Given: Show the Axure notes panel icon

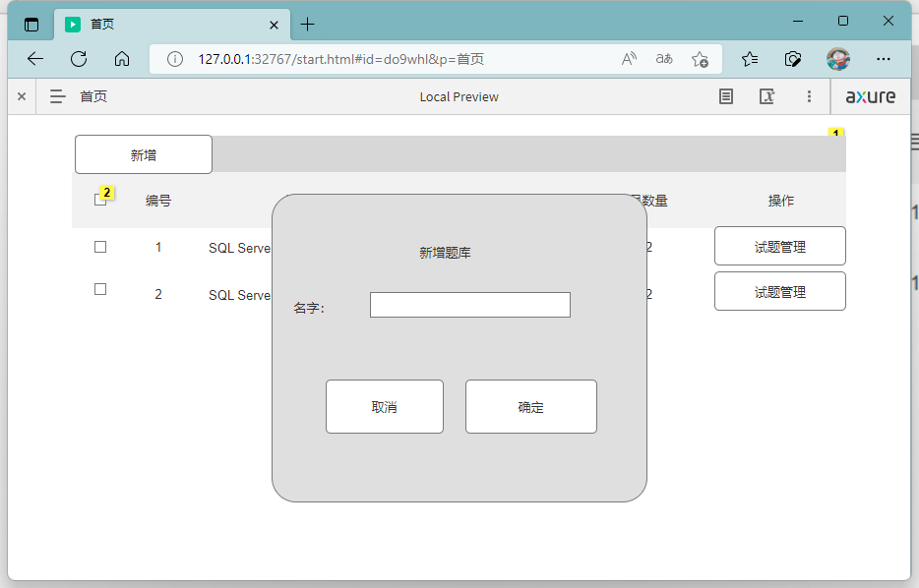Looking at the screenshot, I should tap(725, 96).
